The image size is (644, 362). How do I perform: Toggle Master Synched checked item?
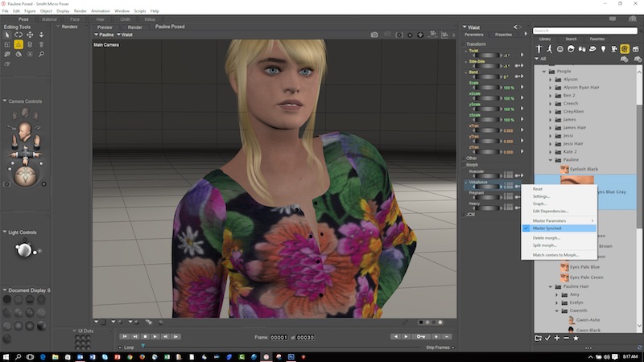559,228
